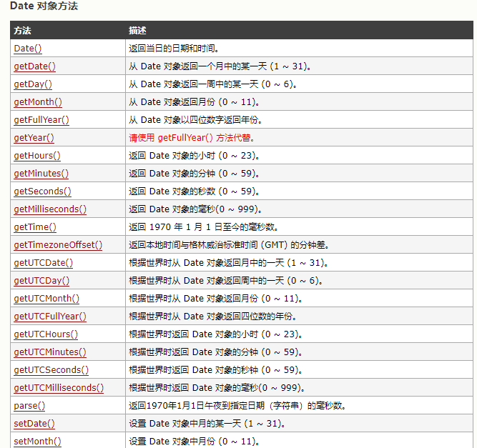477x448 pixels.
Task: Click description '根据世界时从 Date 对象返回月中的一天 (1 ~ 31)。'
Action: click(x=228, y=263)
